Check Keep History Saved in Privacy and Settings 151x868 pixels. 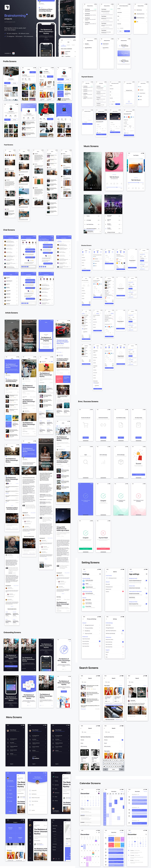click(100, 639)
